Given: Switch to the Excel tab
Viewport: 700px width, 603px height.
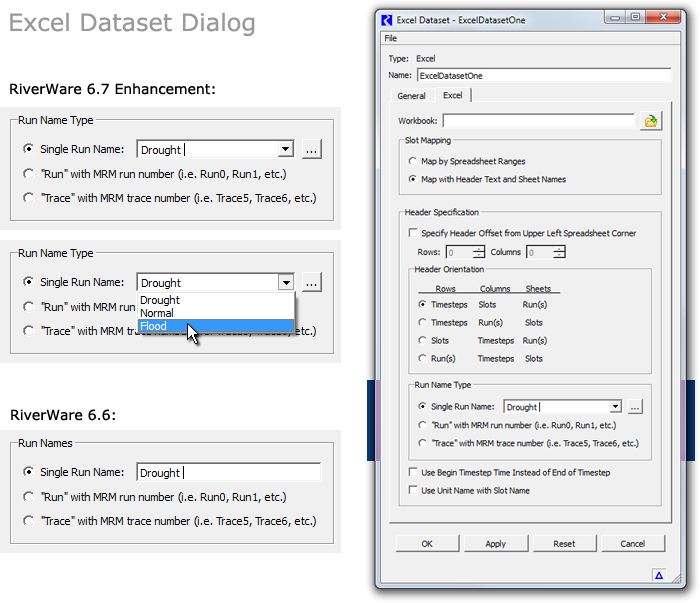Looking at the screenshot, I should click(452, 95).
